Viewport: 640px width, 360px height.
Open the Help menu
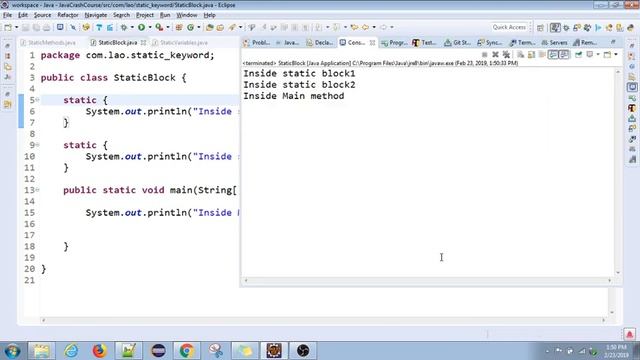(x=209, y=15)
